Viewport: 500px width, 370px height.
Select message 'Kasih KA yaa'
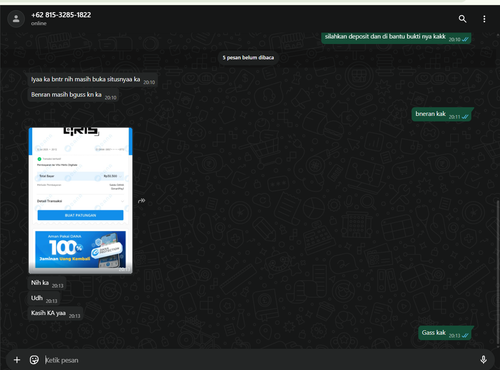coord(55,313)
